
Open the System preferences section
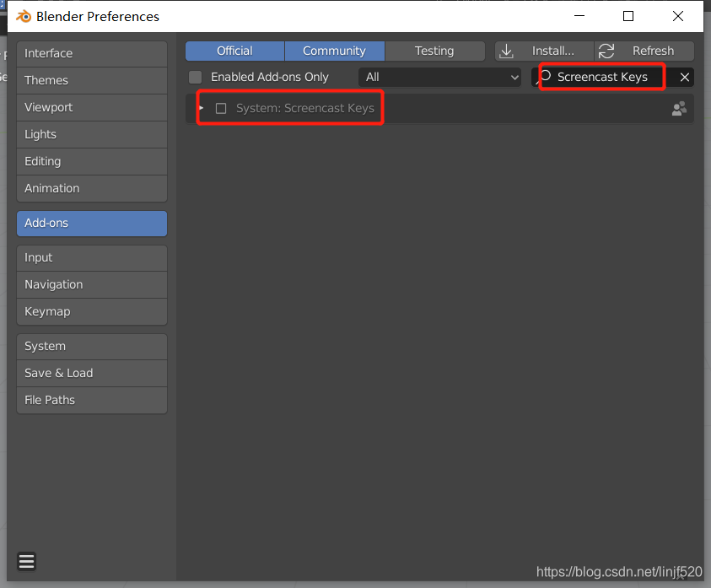[x=92, y=346]
